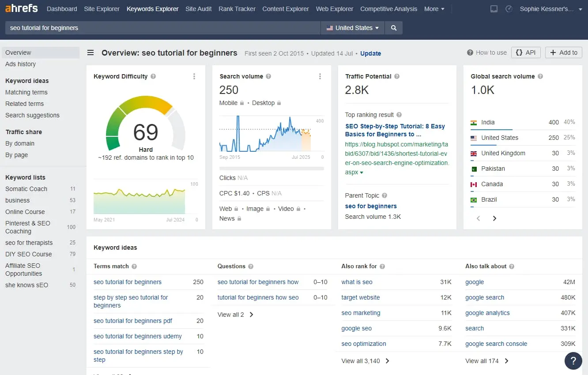This screenshot has height=375, width=588.
Task: Open SEO Step-by-Step Tutorial result title
Action: coord(395,130)
